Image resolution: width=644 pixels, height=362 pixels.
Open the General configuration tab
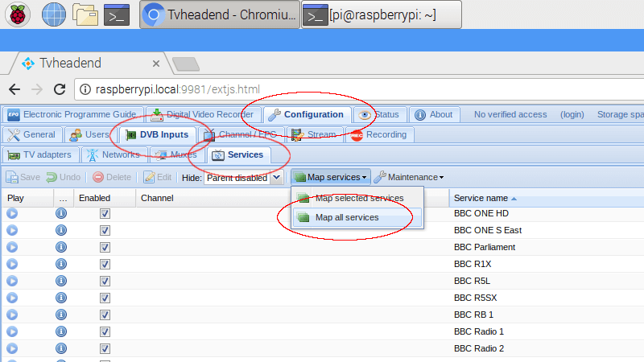[x=32, y=134]
